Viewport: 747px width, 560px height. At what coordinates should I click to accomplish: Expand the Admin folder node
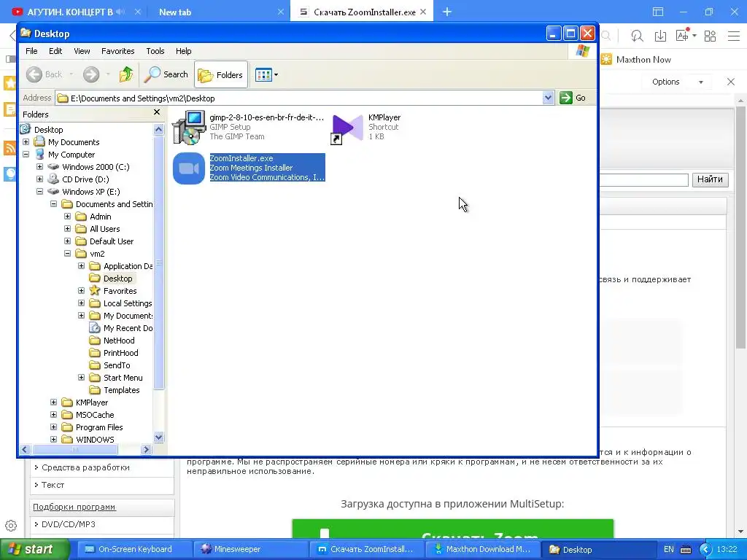click(68, 216)
